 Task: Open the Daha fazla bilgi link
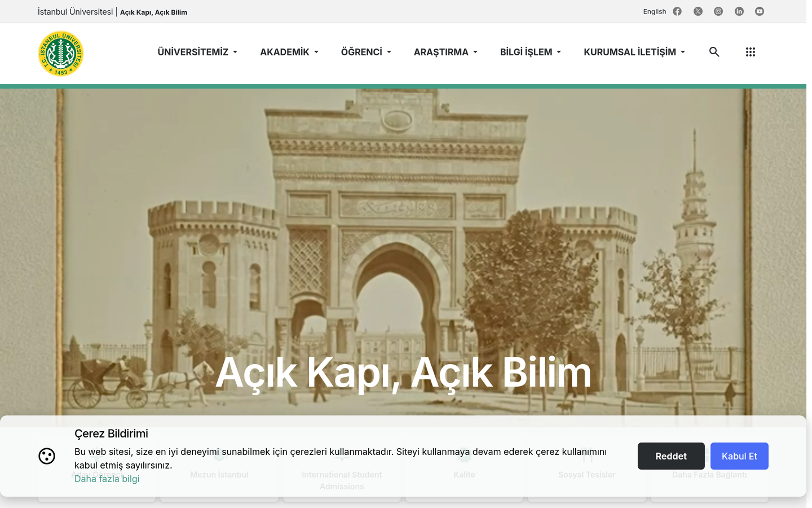(107, 479)
